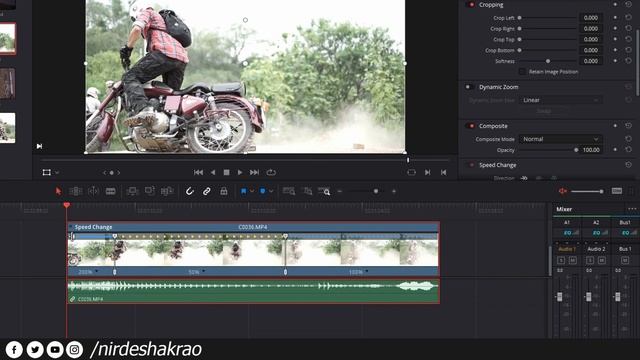
Task: Solo the Audio 1 mixer channel
Action: click(561, 260)
